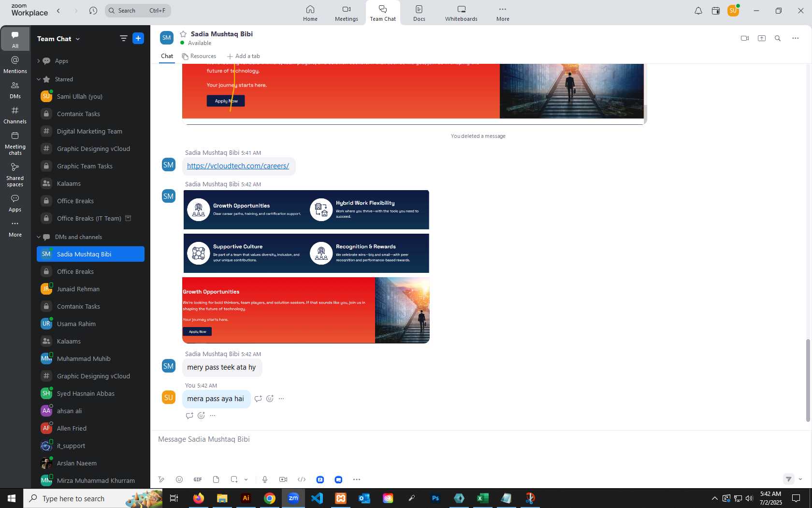The height and width of the screenshot is (508, 812).
Task: Open Meeting chats in the sidebar
Action: point(15,143)
